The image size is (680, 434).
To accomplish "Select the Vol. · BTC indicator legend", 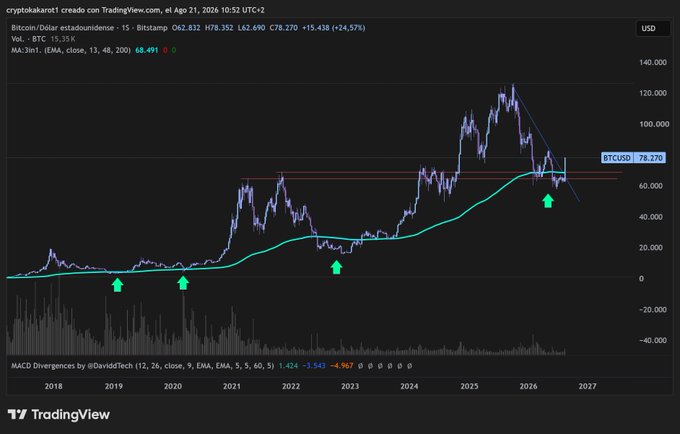I will [x=29, y=39].
